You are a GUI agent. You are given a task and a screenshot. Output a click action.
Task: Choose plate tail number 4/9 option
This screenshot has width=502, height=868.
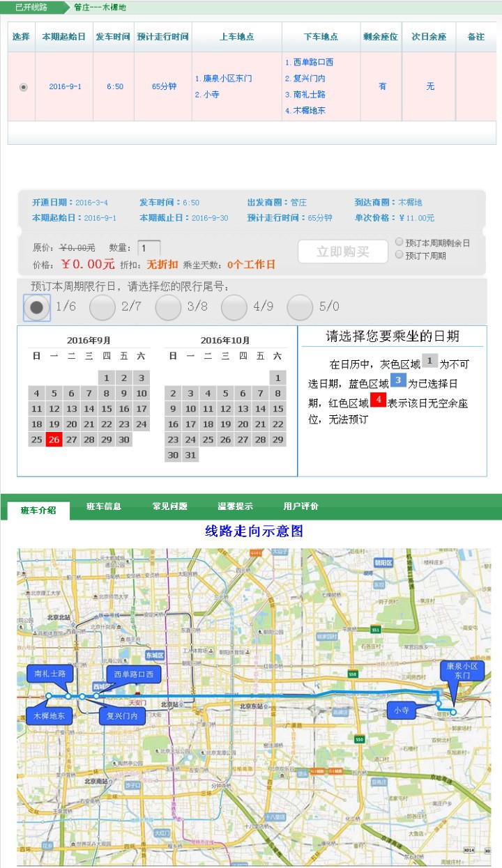pos(234,307)
